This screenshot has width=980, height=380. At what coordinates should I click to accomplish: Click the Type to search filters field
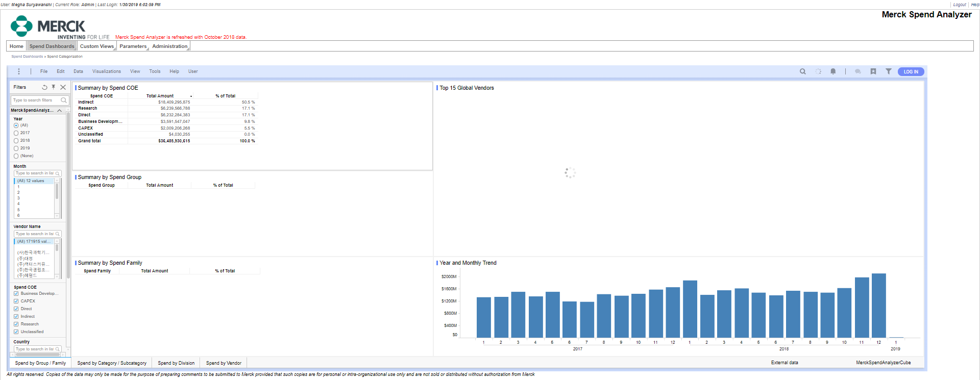pyautogui.click(x=36, y=100)
